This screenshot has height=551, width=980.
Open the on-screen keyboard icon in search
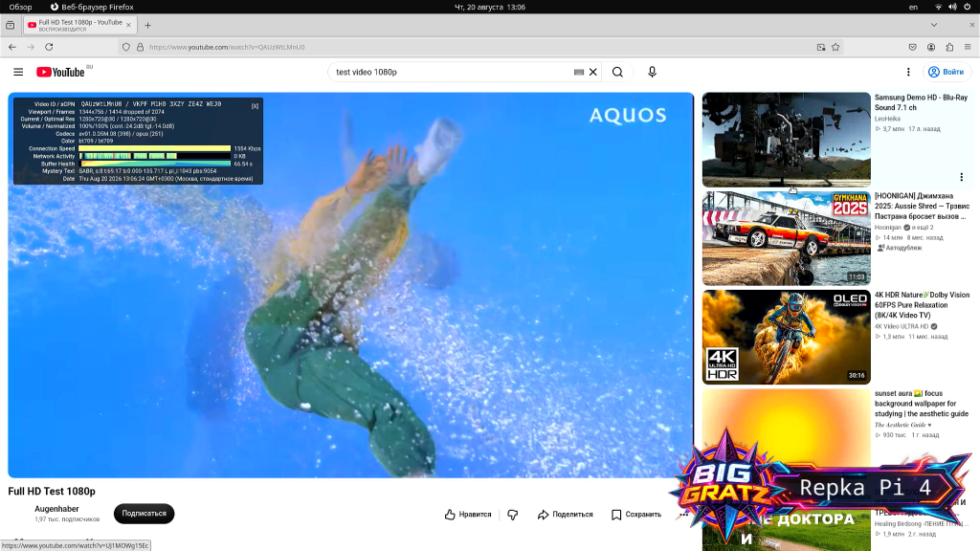[x=579, y=72]
